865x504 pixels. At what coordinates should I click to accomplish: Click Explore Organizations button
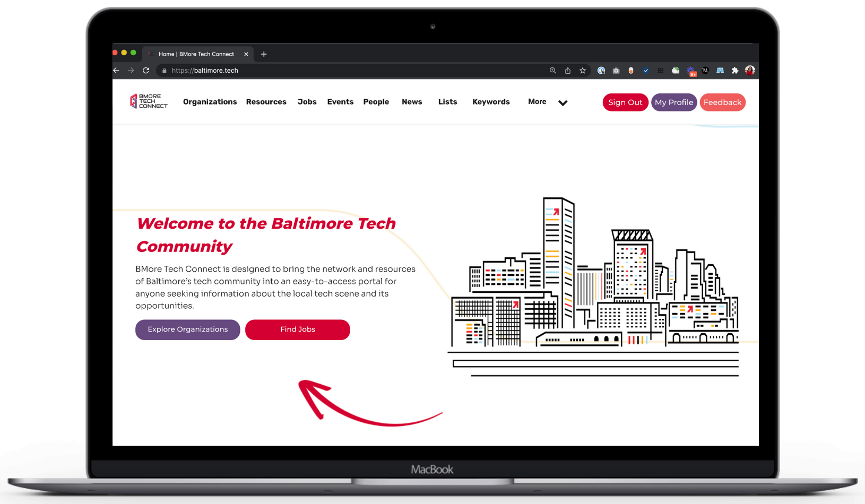coord(188,329)
